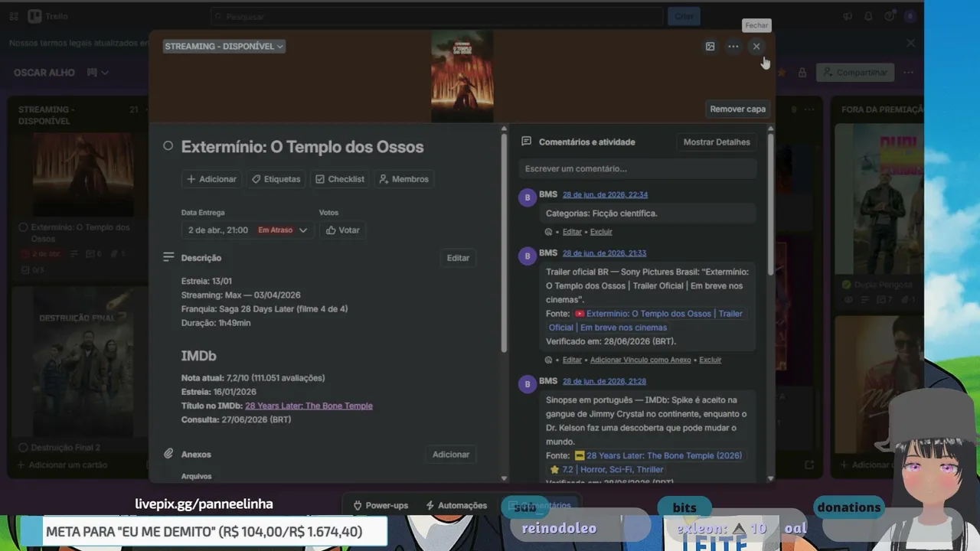Dismiss the legal terms banner

pos(910,44)
